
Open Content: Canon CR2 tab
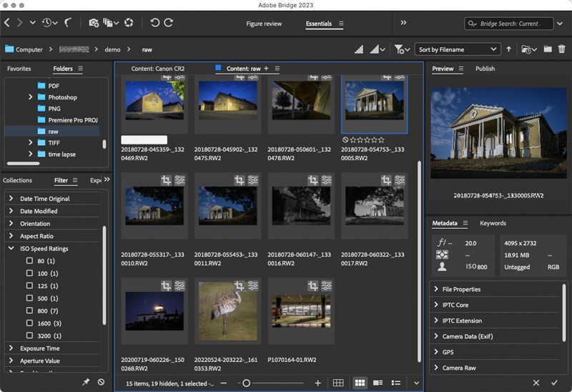(x=158, y=69)
